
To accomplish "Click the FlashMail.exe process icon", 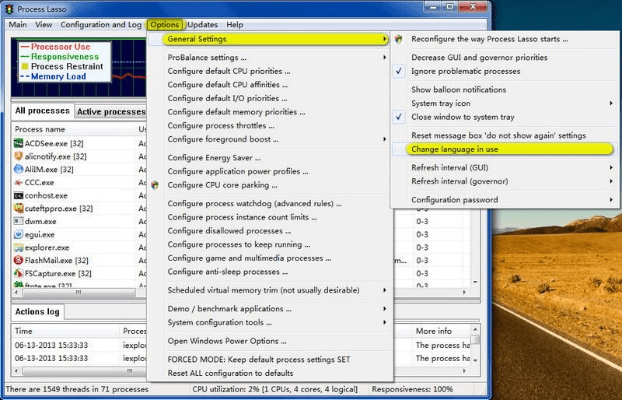I will point(19,260).
